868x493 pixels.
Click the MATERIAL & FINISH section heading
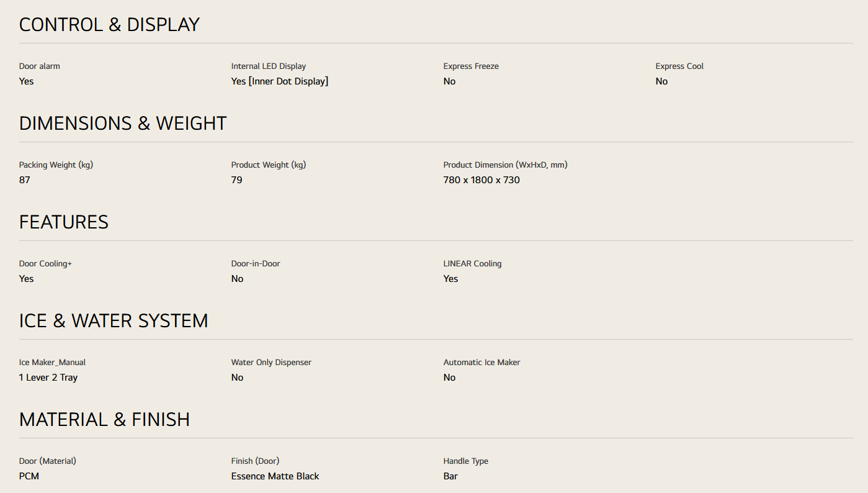coord(104,420)
